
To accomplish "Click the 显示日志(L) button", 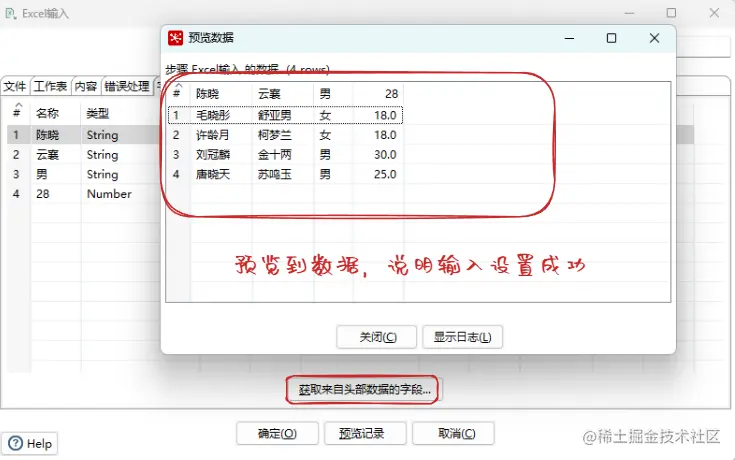I will [463, 337].
